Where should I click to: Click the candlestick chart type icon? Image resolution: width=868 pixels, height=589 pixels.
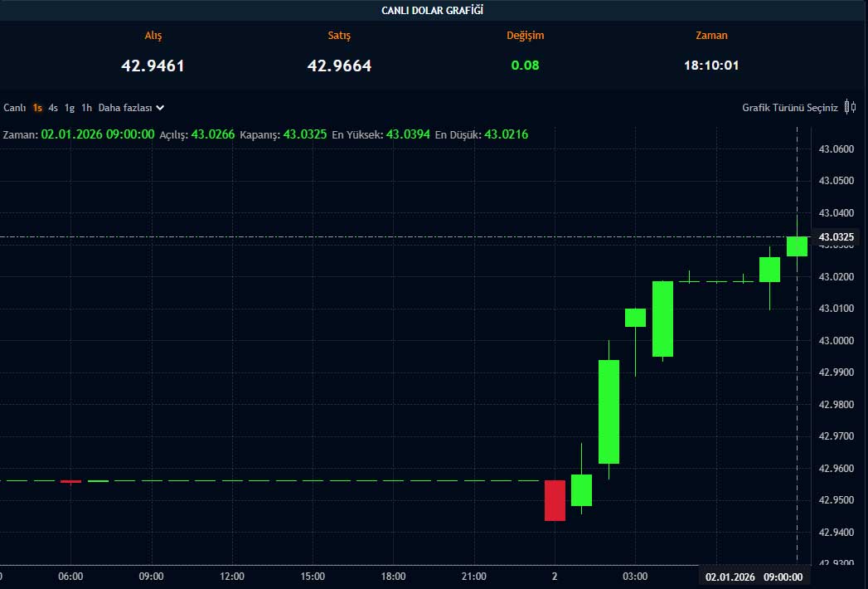pyautogui.click(x=850, y=107)
